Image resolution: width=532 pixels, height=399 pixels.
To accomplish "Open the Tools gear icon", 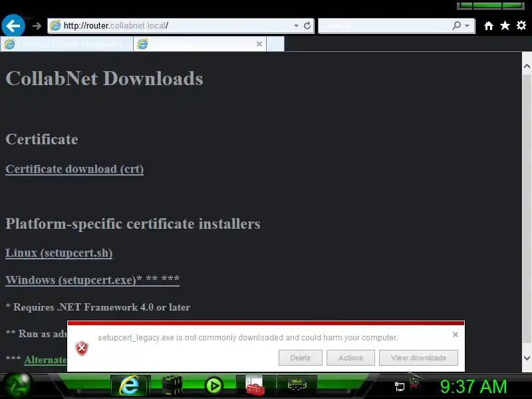I will pos(521,25).
